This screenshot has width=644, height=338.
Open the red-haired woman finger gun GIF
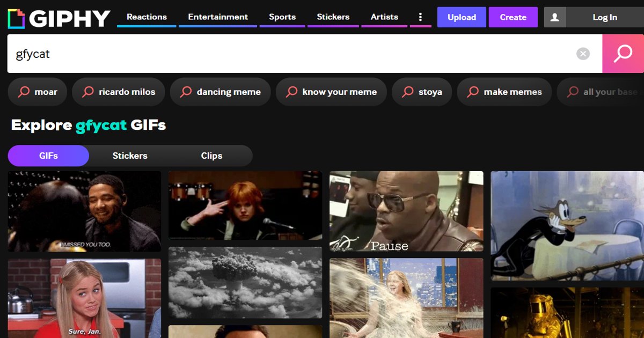pos(245,205)
